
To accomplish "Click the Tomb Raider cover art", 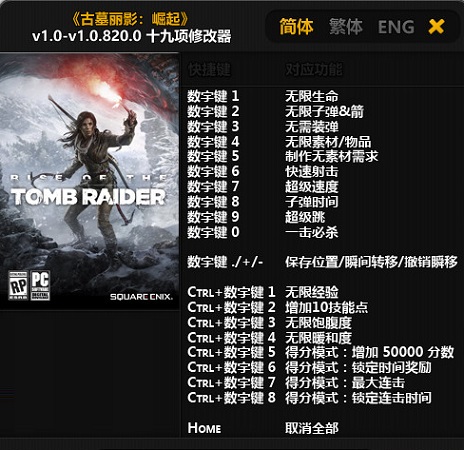I will [x=89, y=181].
